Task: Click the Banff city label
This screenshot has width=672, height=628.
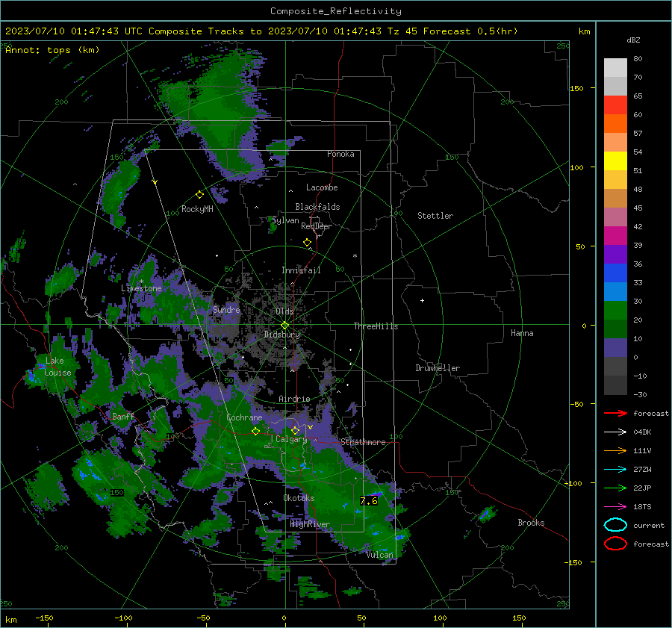Action: tap(123, 416)
